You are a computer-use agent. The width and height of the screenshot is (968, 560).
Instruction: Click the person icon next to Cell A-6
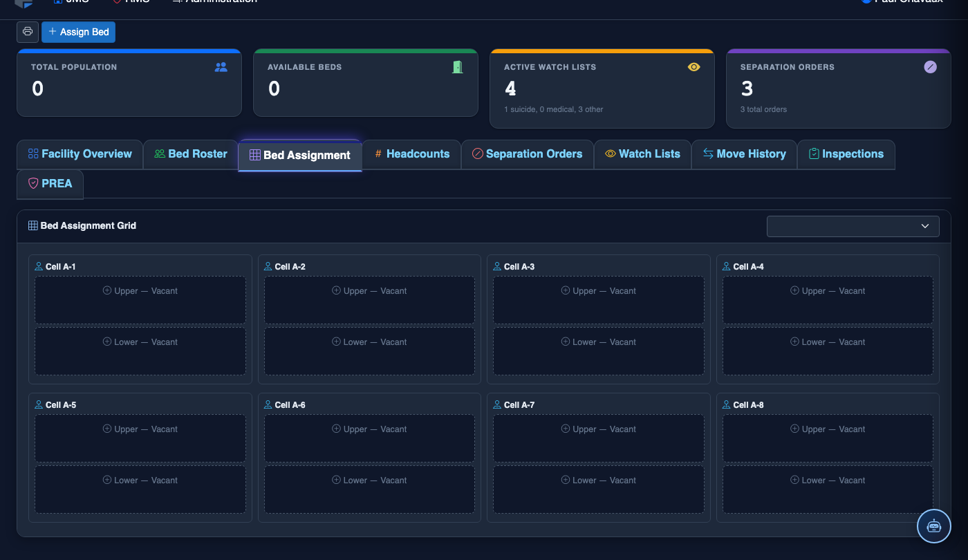point(268,404)
